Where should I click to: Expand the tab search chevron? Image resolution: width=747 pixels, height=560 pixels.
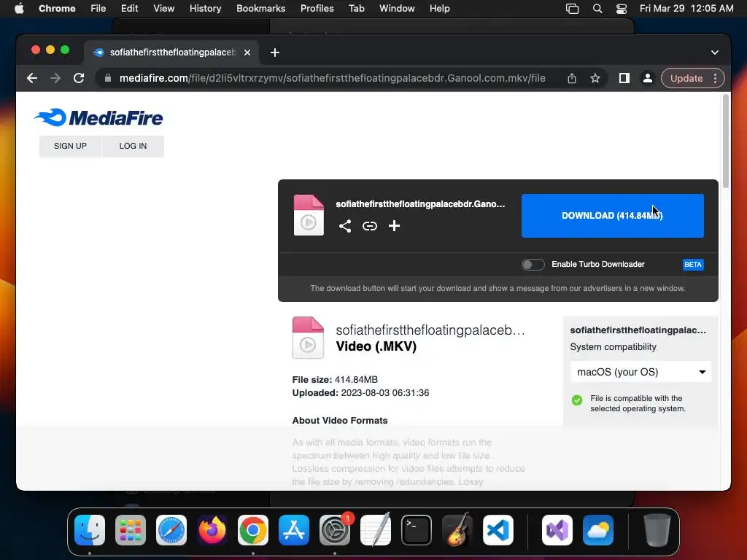pos(715,52)
